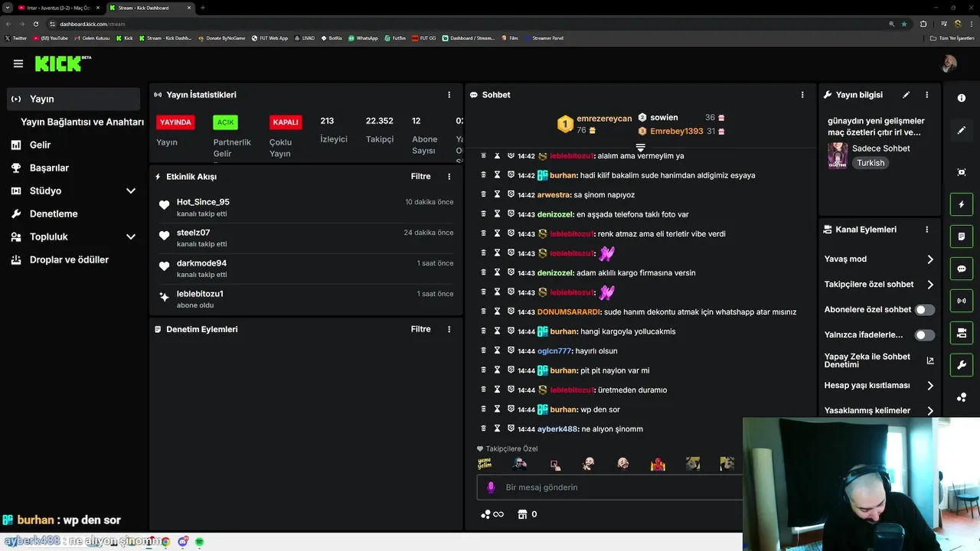
Task: Click the channel points infinity icon
Action: (x=492, y=514)
